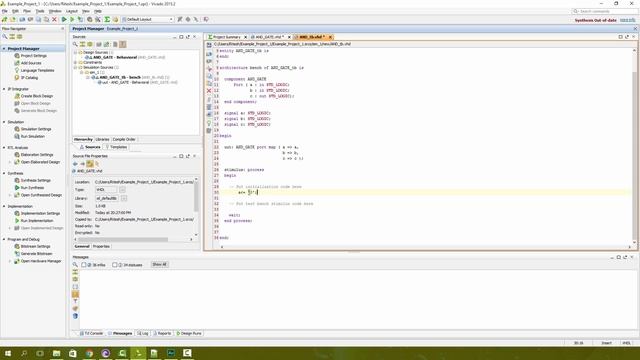Image resolution: width=640 pixels, height=360 pixels.
Task: Open Chrome from the Windows taskbar
Action: coord(89,353)
